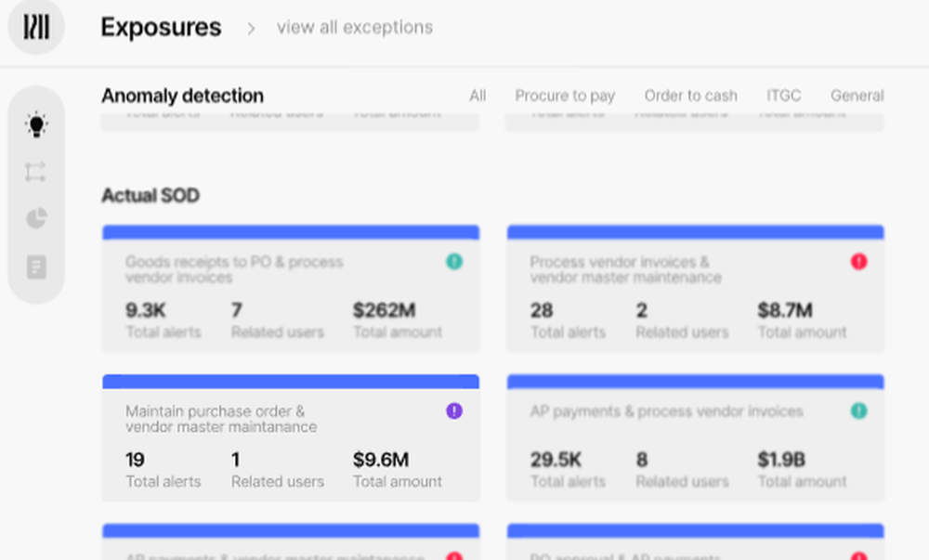Select the All filter tab
The width and height of the screenshot is (929, 560).
point(478,96)
